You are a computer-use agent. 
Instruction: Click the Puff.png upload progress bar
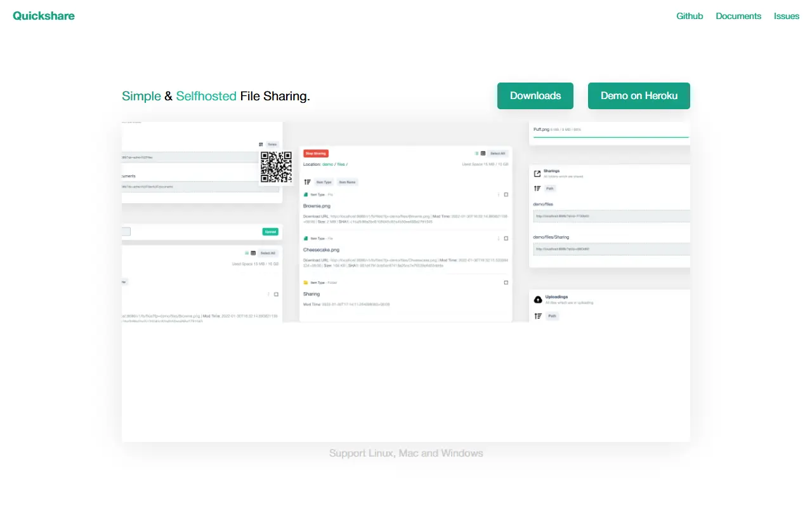[610, 137]
